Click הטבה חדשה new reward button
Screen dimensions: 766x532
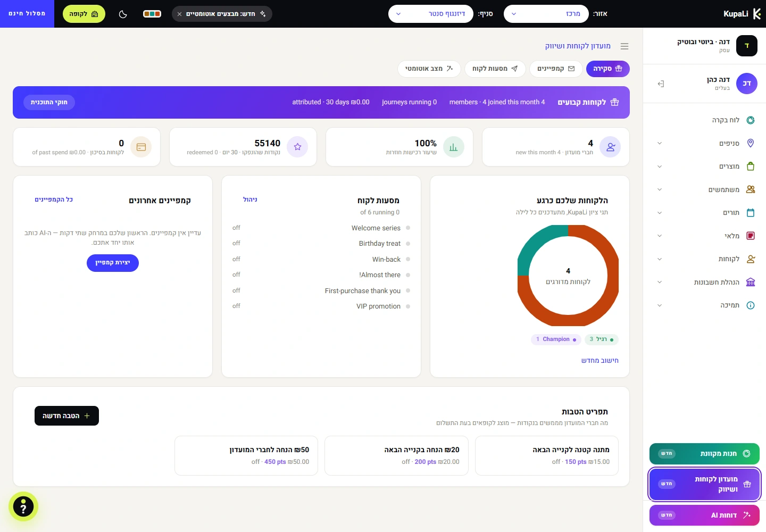tap(66, 416)
